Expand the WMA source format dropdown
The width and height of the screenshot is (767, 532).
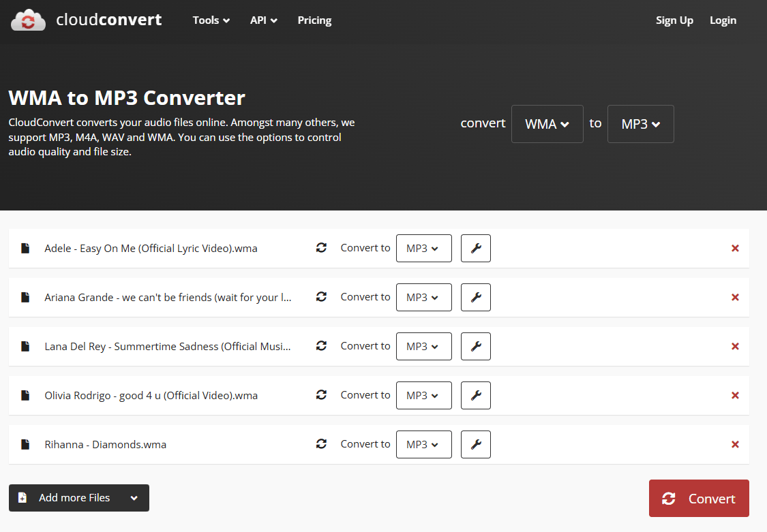(547, 124)
